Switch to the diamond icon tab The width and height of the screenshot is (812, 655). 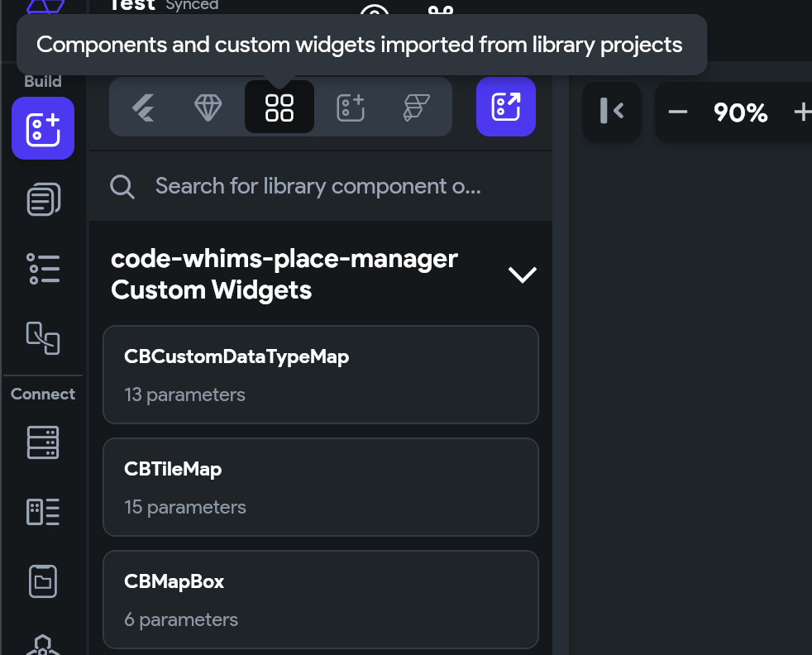pos(208,108)
